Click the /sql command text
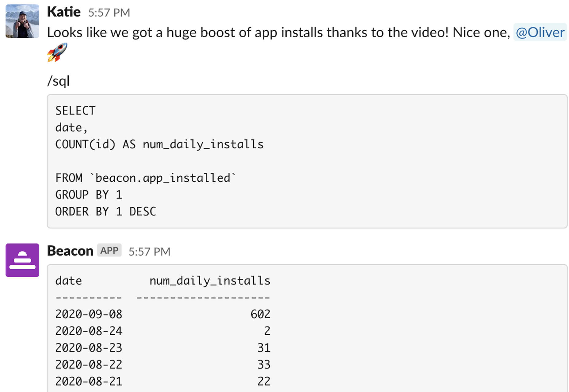This screenshot has width=569, height=392. pyautogui.click(x=58, y=81)
